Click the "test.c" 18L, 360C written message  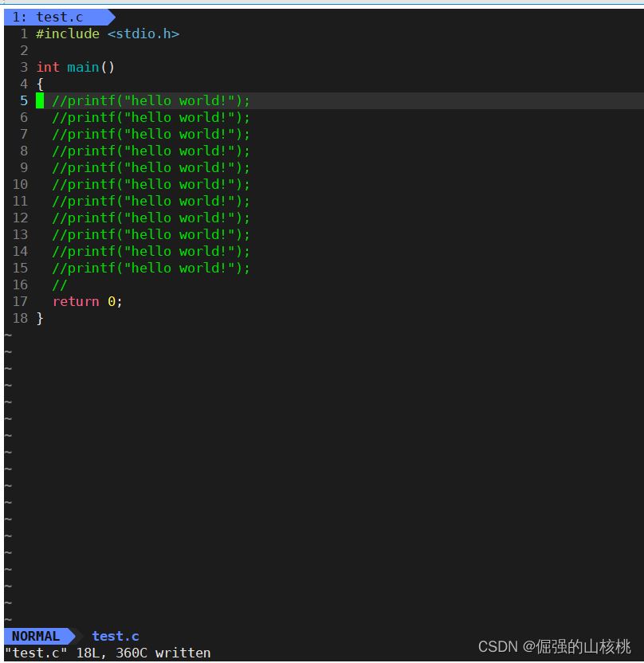108,653
